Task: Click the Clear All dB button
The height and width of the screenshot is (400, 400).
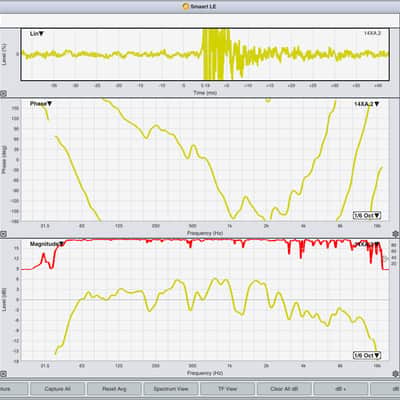Action: (x=284, y=389)
